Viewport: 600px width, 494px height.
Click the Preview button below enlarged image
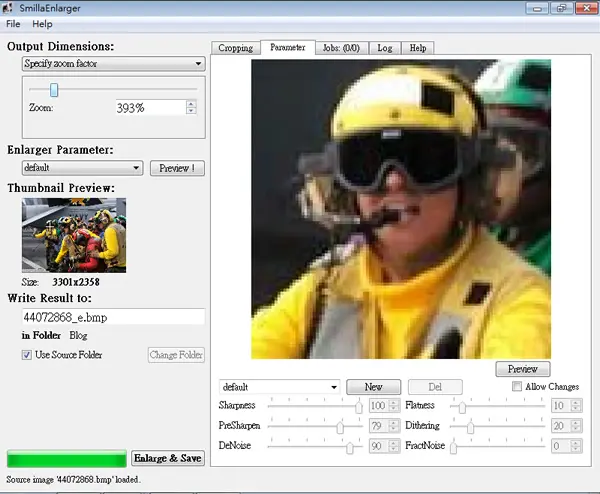tap(523, 369)
